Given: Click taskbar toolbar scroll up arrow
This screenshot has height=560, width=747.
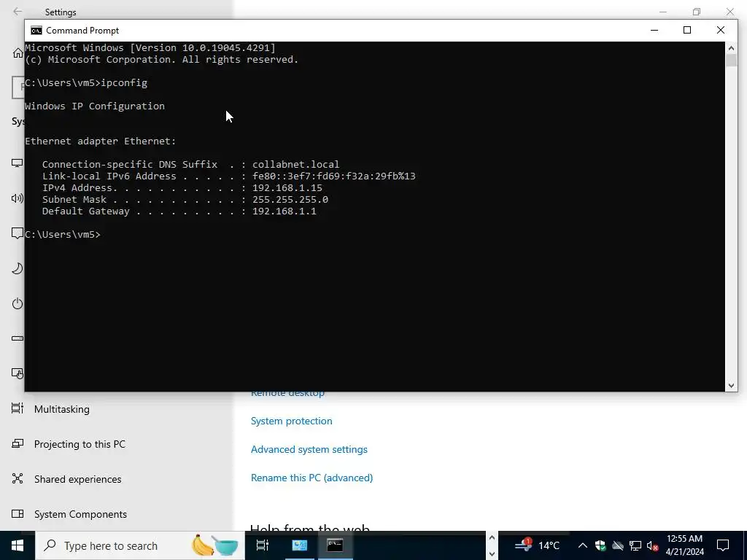Looking at the screenshot, I should (x=492, y=538).
